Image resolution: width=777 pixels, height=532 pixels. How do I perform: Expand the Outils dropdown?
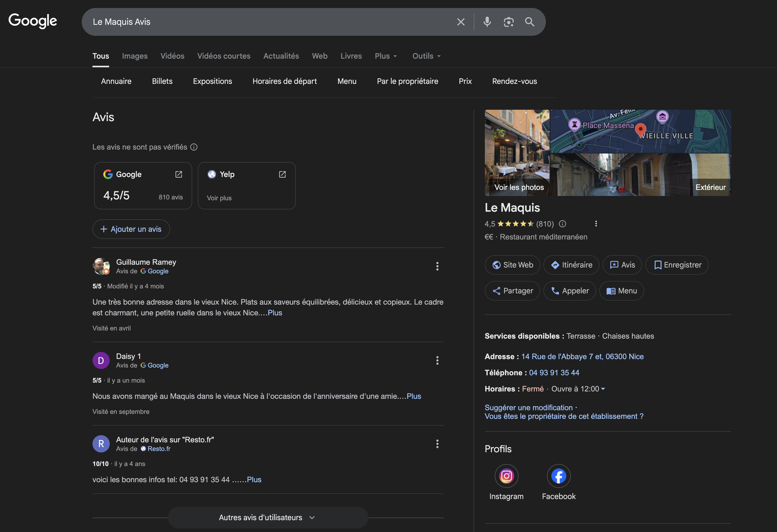click(426, 56)
